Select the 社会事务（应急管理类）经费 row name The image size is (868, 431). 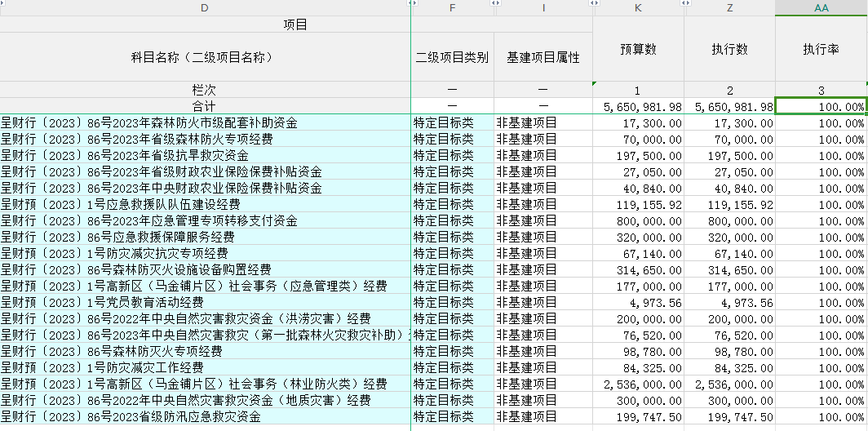click(x=205, y=287)
